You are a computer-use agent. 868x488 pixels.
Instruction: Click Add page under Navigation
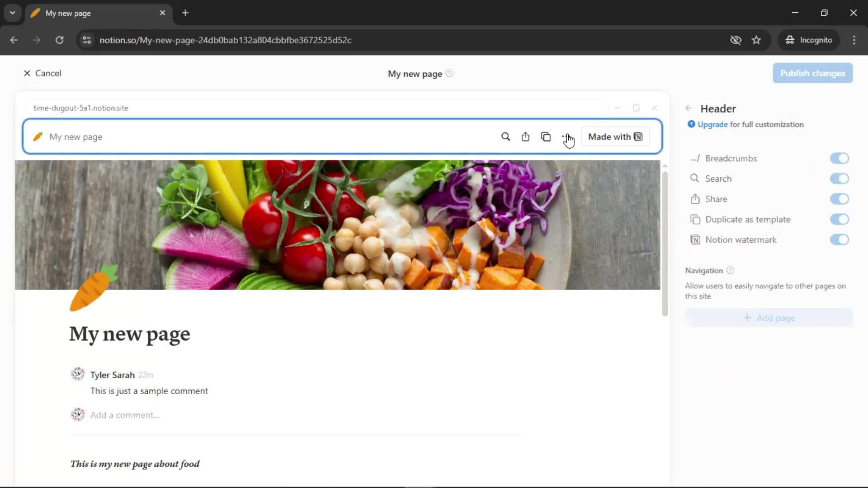click(769, 318)
